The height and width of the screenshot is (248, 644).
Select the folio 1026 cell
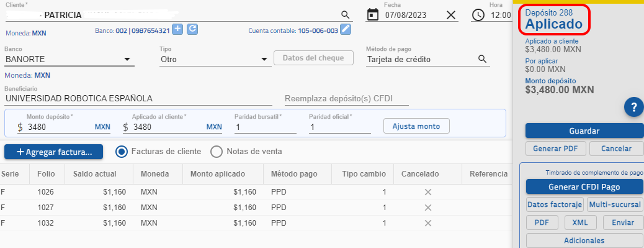[45, 191]
